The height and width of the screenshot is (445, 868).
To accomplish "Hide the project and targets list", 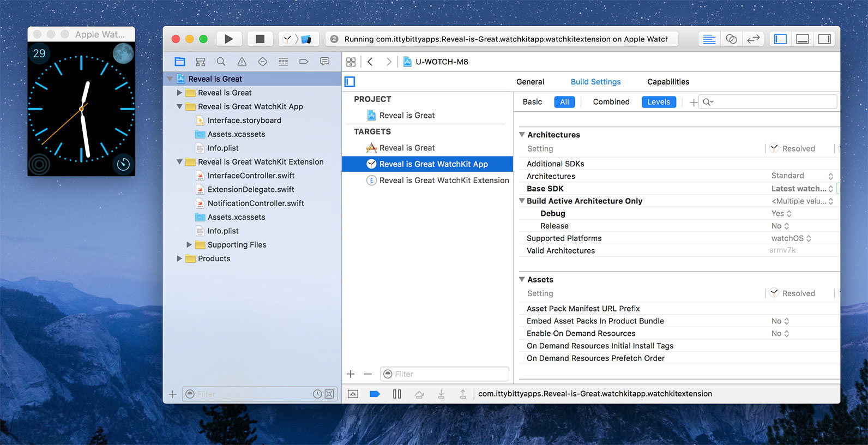I will coord(350,82).
